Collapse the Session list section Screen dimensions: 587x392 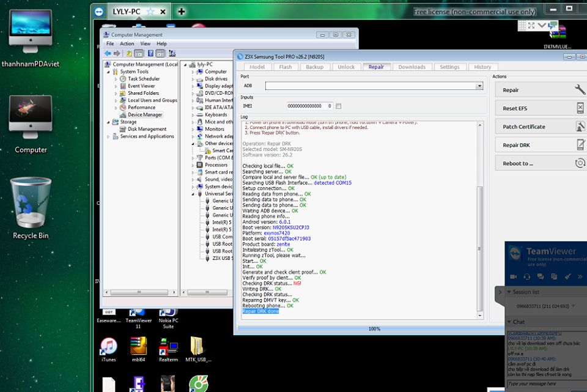click(x=509, y=292)
